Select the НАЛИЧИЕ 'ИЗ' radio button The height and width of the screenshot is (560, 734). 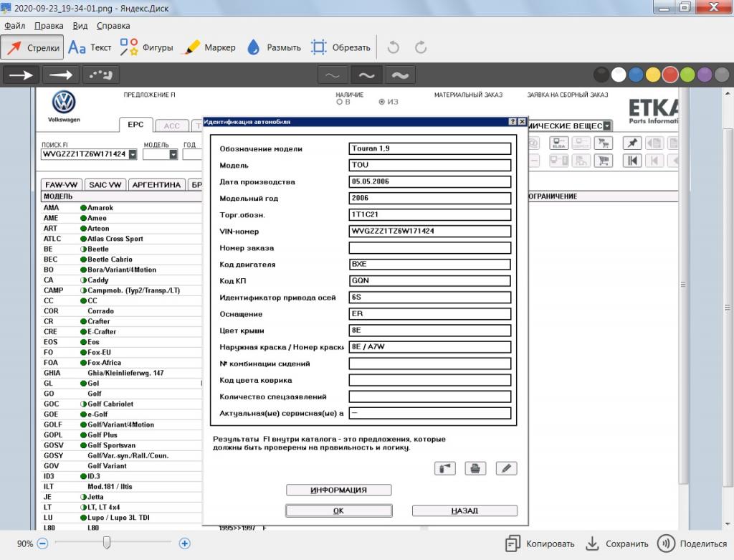[382, 102]
